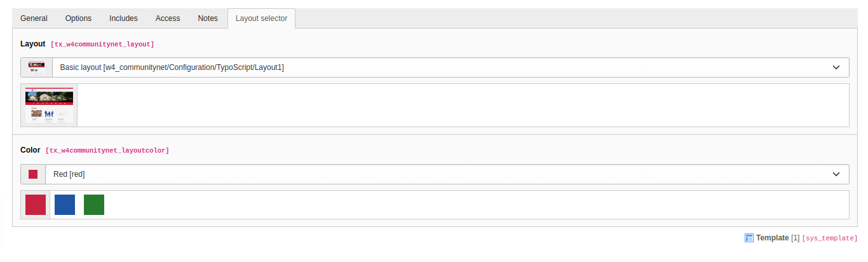Expand Color select via chevron arrow
Screen dimensions: 868x262
pyautogui.click(x=836, y=174)
